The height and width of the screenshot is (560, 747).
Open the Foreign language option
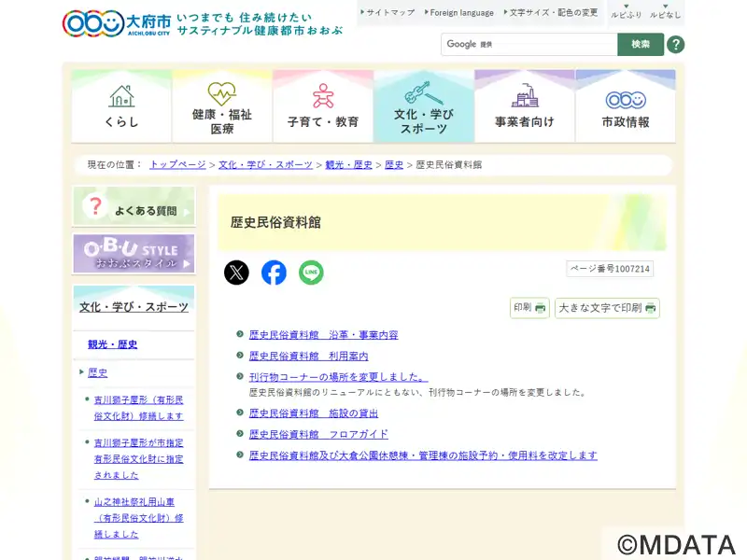459,13
